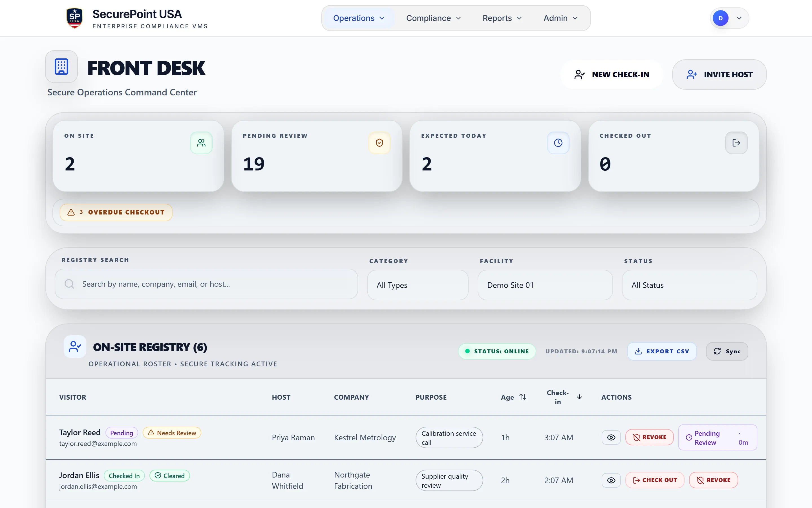This screenshot has width=812, height=508.
Task: Click Taylor Reed's Pending Review status chip
Action: click(718, 437)
